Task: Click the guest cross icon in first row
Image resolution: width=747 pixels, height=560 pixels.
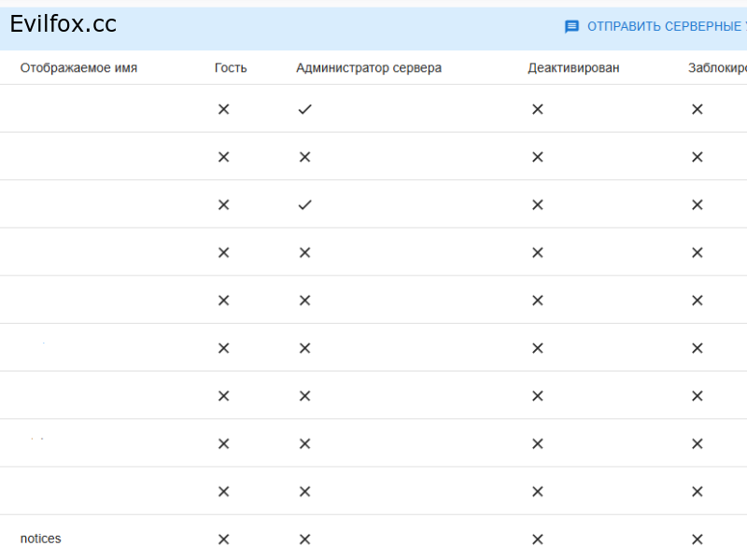Action: pos(223,109)
